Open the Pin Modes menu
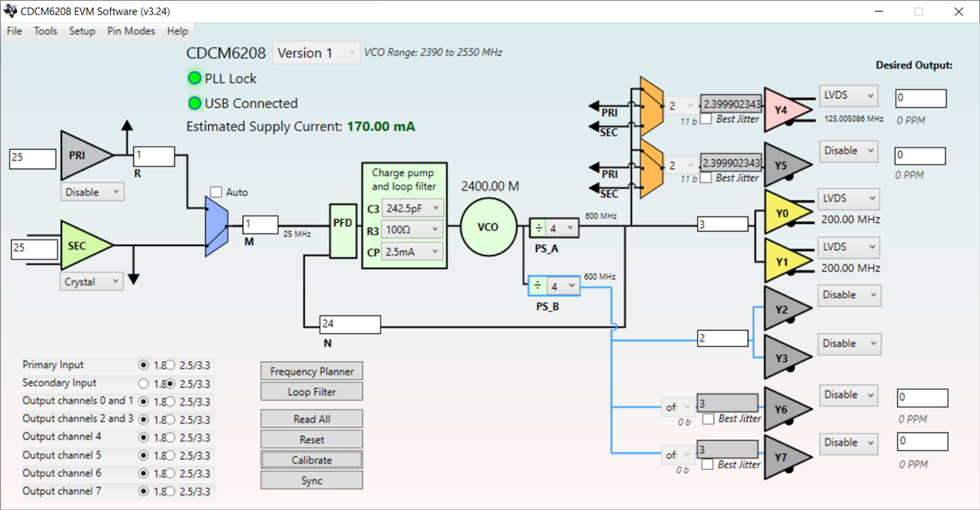The height and width of the screenshot is (510, 980). coord(131,31)
